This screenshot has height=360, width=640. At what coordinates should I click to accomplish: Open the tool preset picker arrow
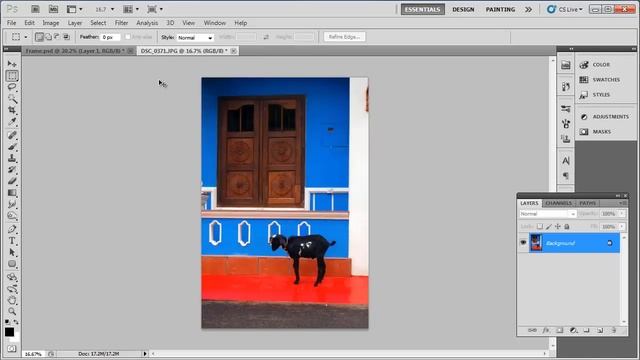[26, 37]
